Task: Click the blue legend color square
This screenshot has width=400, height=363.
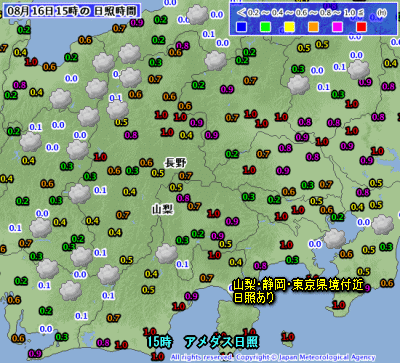Action: (241, 27)
